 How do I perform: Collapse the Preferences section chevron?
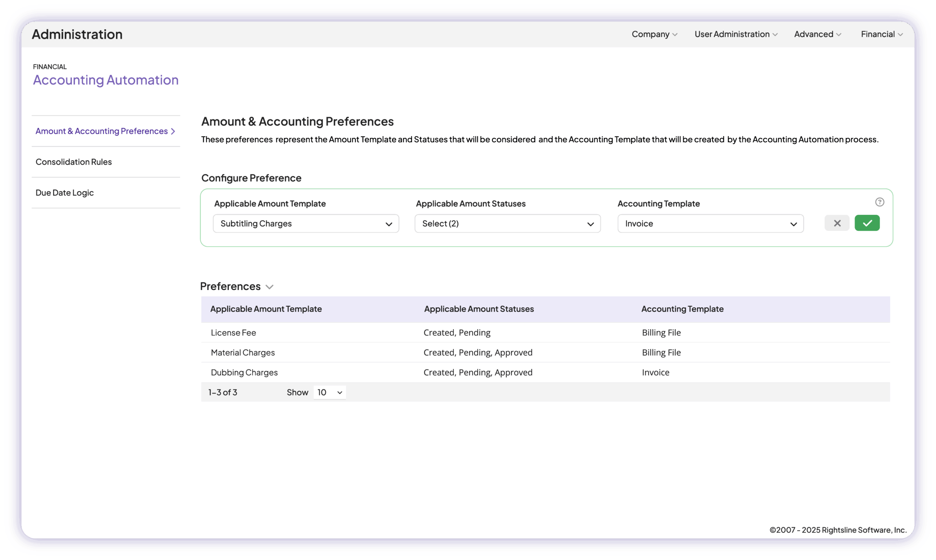click(x=269, y=287)
